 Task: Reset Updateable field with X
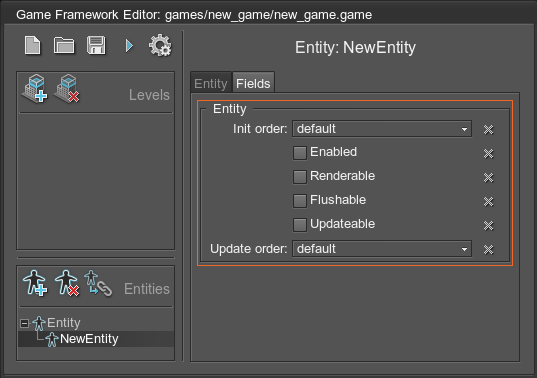click(x=488, y=225)
